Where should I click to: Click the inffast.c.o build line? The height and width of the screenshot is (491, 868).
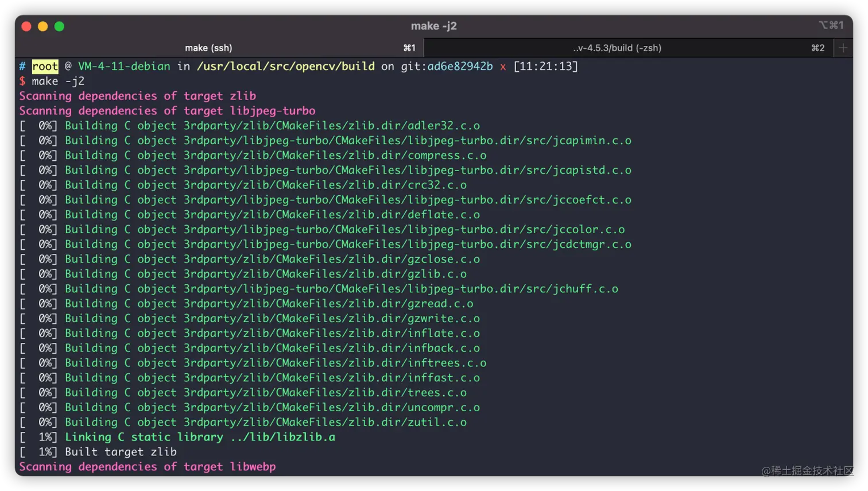250,378
